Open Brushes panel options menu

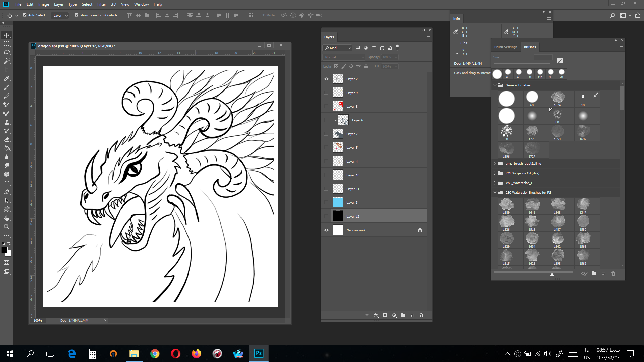621,47
